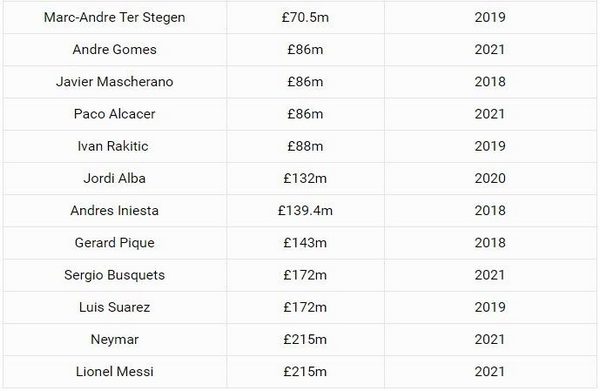This screenshot has width=600, height=391.
Task: Select the £88m value for Rakitic
Action: tap(305, 146)
